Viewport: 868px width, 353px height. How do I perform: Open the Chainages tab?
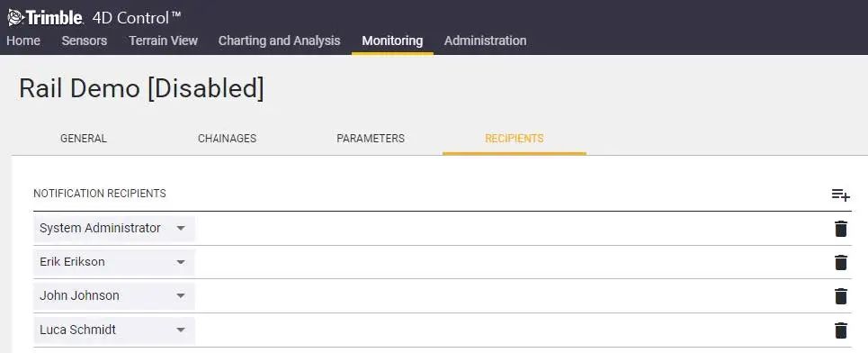227,139
